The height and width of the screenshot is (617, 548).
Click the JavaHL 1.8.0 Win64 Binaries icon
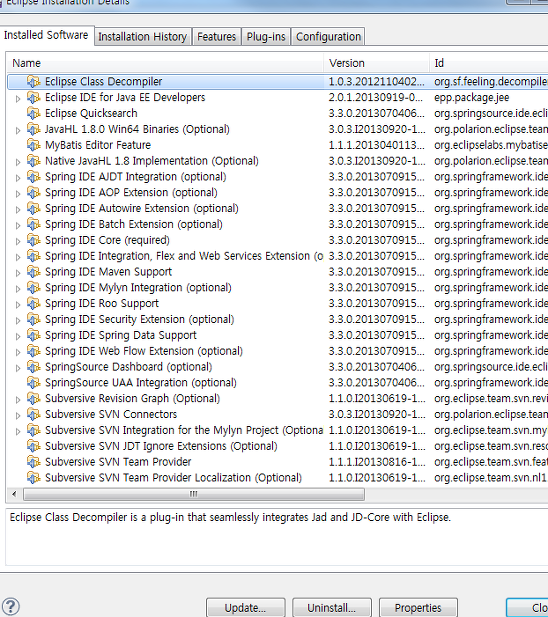pos(33,129)
